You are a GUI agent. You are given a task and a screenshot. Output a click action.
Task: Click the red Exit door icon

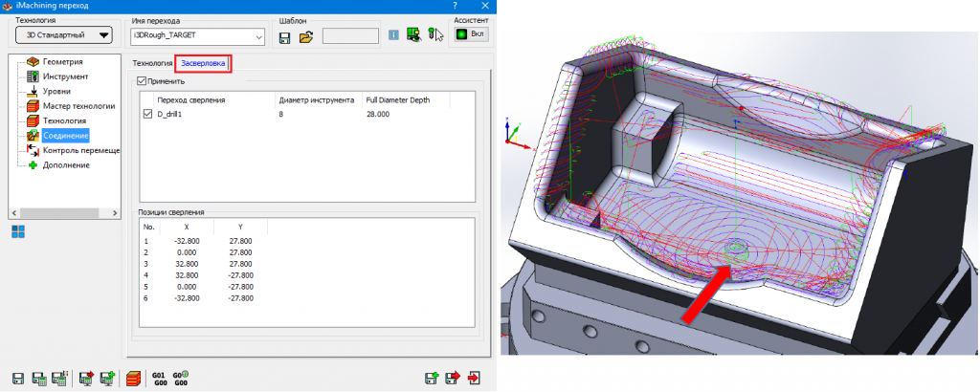point(475,379)
